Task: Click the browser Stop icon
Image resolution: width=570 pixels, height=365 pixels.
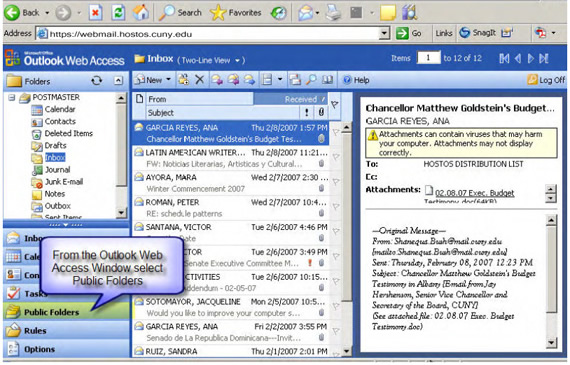Action: click(95, 13)
